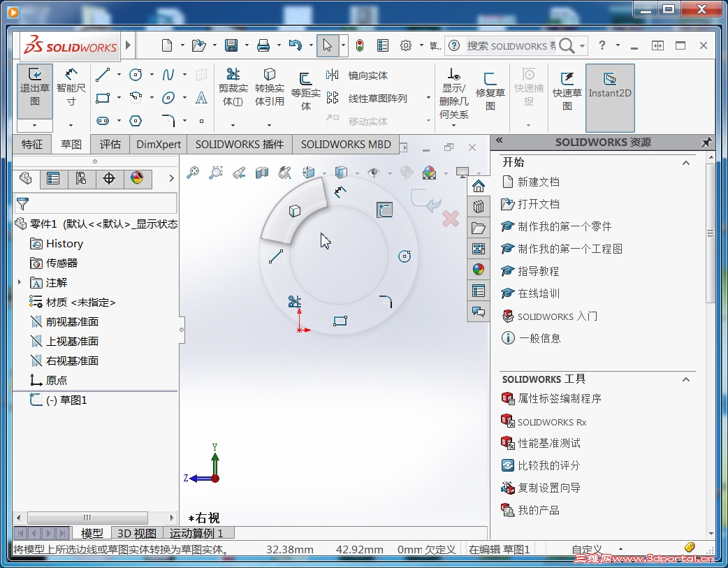Click rectangle icon in shortcut wheel

(x=340, y=321)
